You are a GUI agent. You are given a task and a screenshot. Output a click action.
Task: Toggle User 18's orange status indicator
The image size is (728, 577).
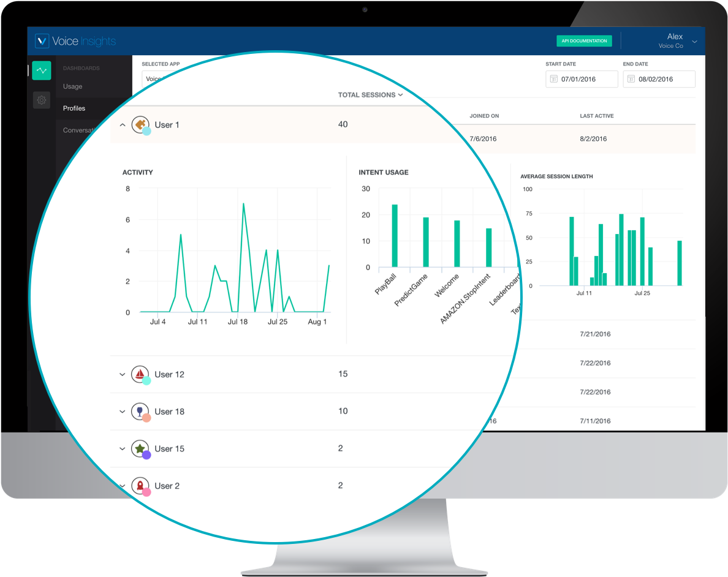(x=147, y=418)
